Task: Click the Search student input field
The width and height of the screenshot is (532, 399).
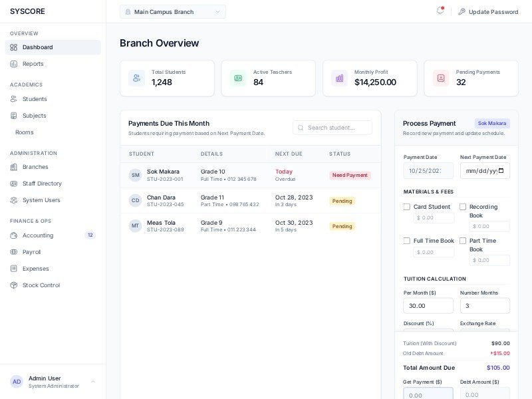Action: click(337, 128)
